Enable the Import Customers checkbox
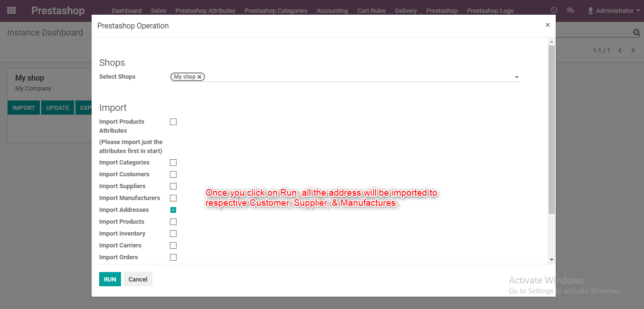 point(173,174)
